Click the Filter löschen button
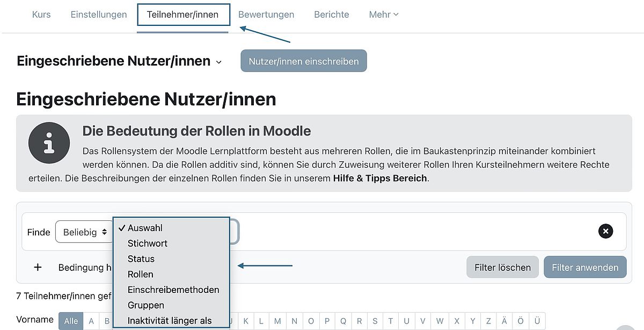This screenshot has width=644, height=330. [502, 267]
